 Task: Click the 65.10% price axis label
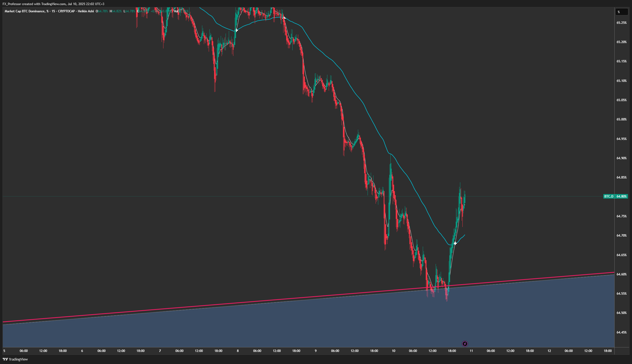click(x=622, y=81)
